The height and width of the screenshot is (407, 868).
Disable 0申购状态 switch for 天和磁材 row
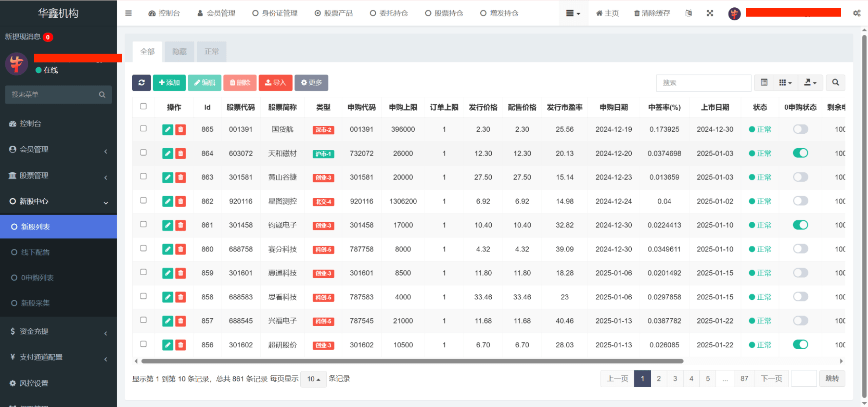[800, 153]
